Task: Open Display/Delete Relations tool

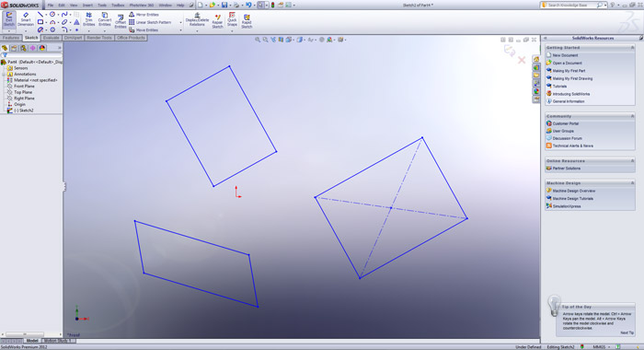Action: 197,19
